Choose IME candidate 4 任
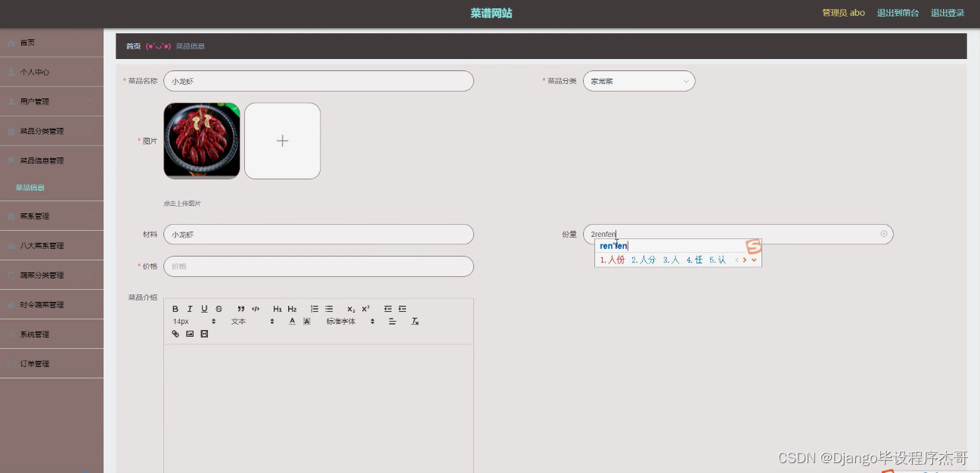Viewport: 980px width, 473px height. 694,260
